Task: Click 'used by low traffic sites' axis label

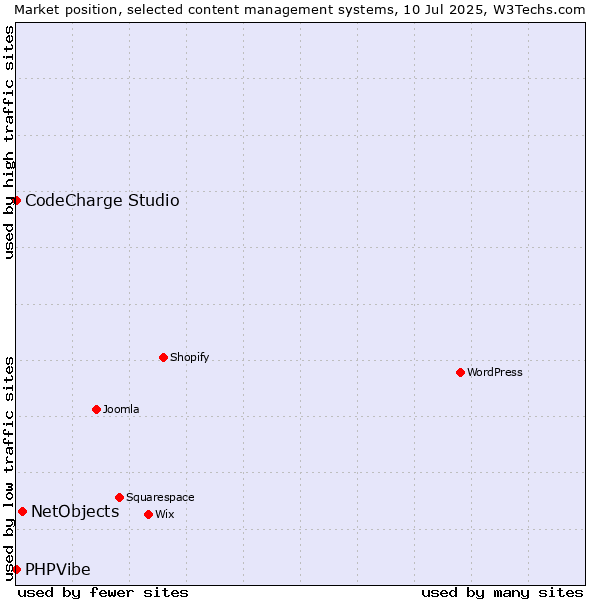Action: click(x=8, y=470)
